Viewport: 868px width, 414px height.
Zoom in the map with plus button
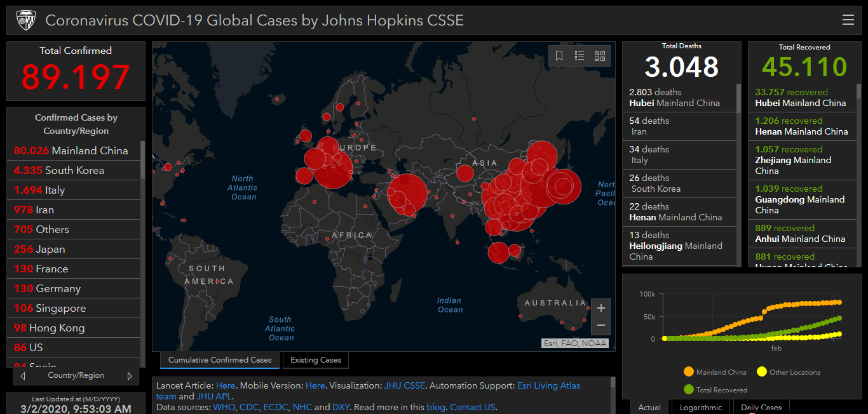point(601,308)
